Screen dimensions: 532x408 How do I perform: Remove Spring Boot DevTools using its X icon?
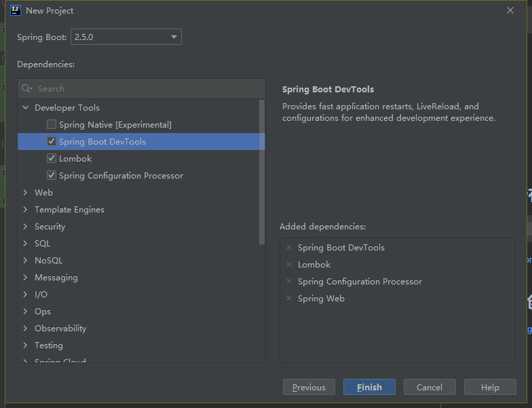click(x=289, y=248)
